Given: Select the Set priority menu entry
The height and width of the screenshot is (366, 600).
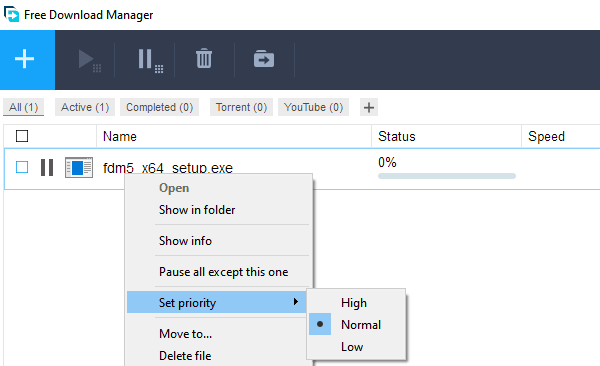Looking at the screenshot, I should click(x=217, y=302).
